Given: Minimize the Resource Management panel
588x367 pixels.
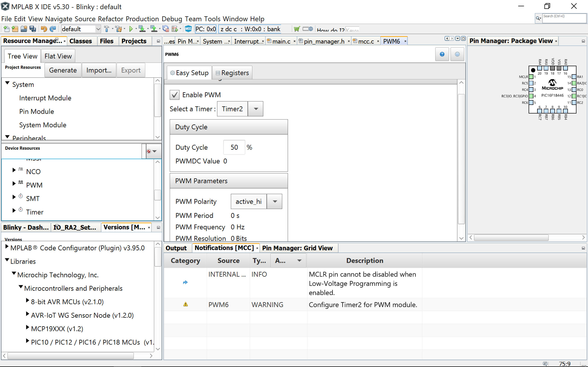Looking at the screenshot, I should click(x=159, y=41).
